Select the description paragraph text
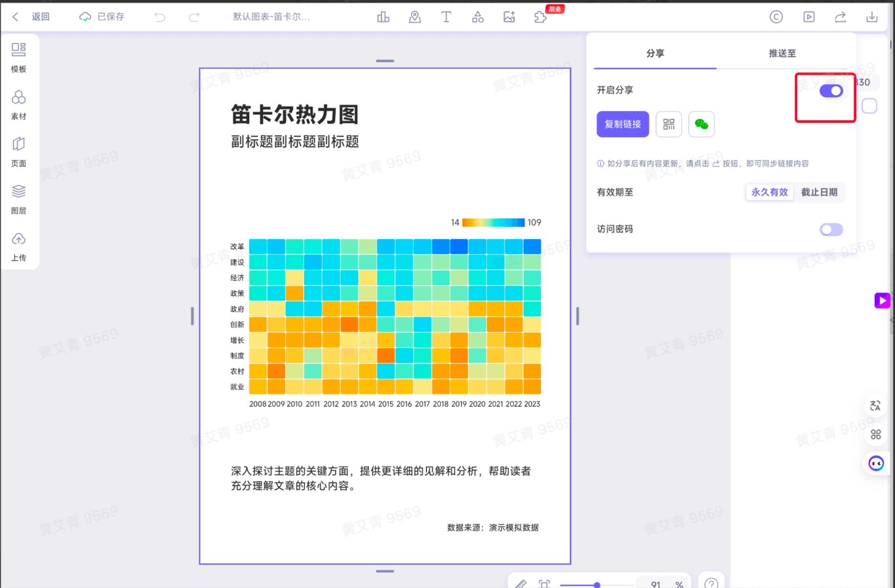 pos(381,478)
